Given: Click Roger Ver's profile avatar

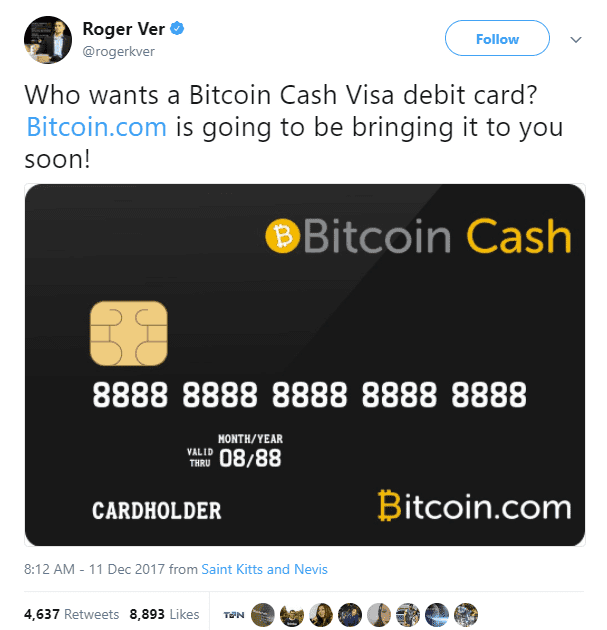Looking at the screenshot, I should [48, 40].
